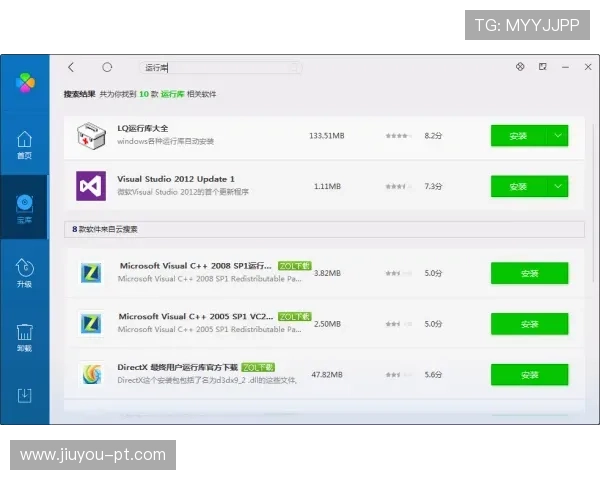Install LQ运行库大全
Image resolution: width=600 pixels, height=480 pixels.
[x=517, y=136]
